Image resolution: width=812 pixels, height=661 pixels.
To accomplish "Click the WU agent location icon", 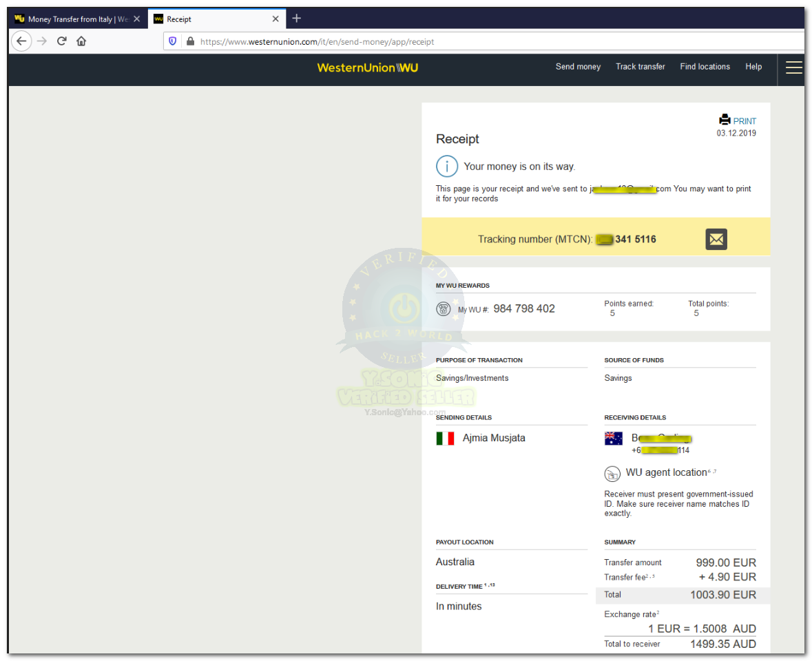I will pyautogui.click(x=612, y=474).
